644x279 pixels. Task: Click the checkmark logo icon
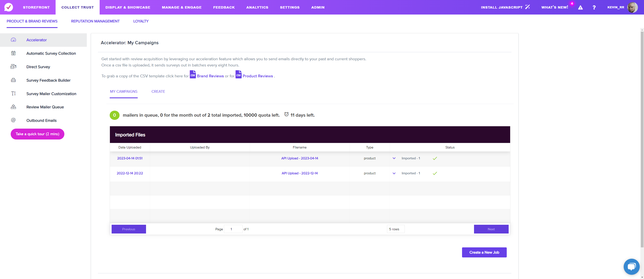(x=9, y=7)
